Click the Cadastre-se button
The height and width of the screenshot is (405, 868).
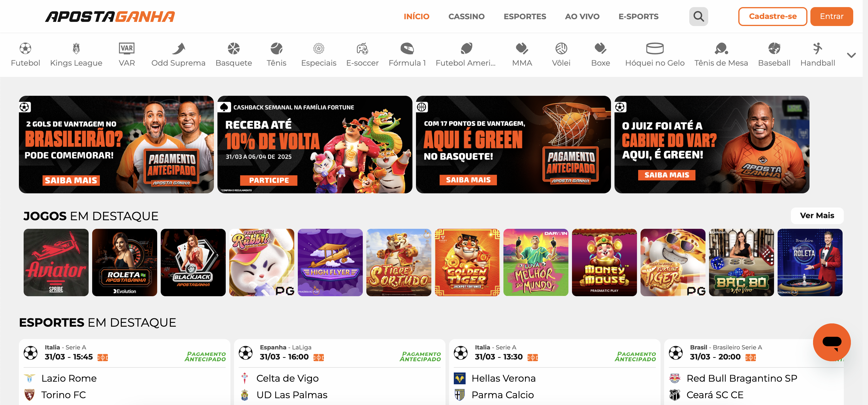[772, 16]
